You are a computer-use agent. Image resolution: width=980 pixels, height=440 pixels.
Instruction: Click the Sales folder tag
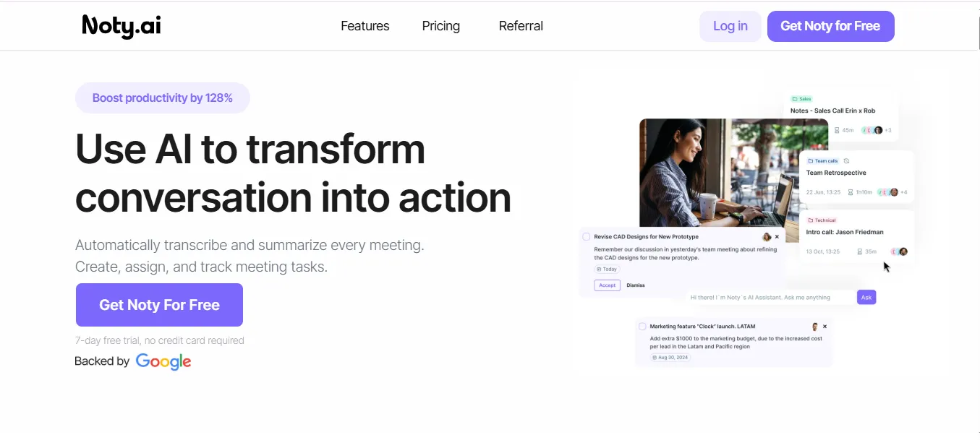(801, 99)
